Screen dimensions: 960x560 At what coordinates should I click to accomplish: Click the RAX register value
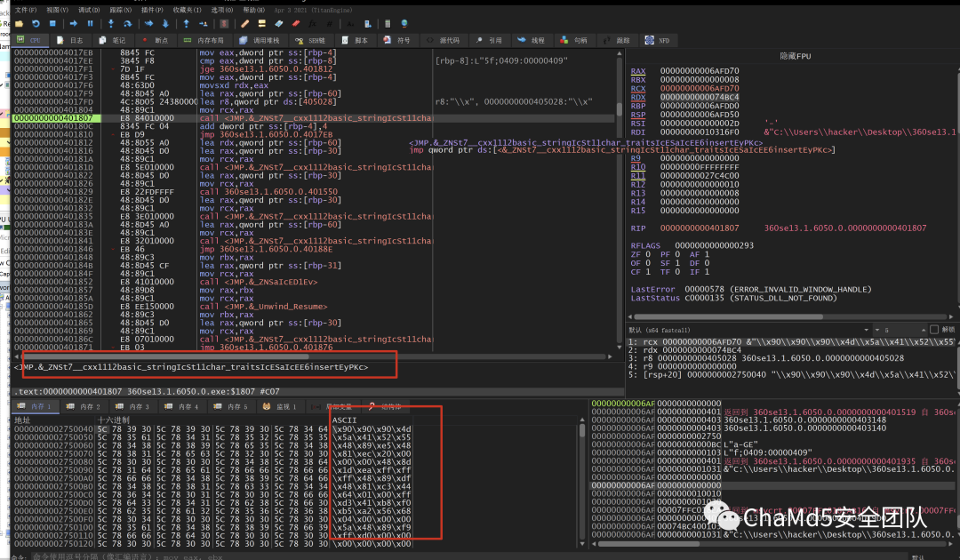700,71
